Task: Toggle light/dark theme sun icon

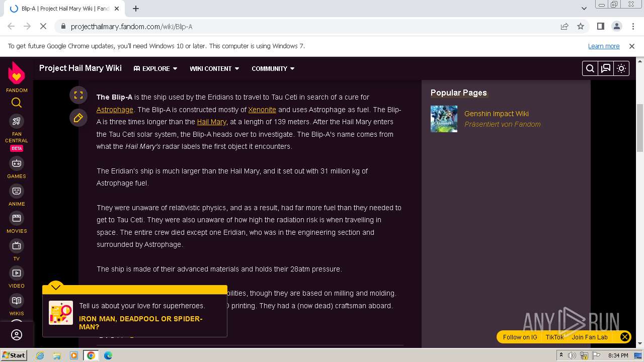Action: pos(621,68)
